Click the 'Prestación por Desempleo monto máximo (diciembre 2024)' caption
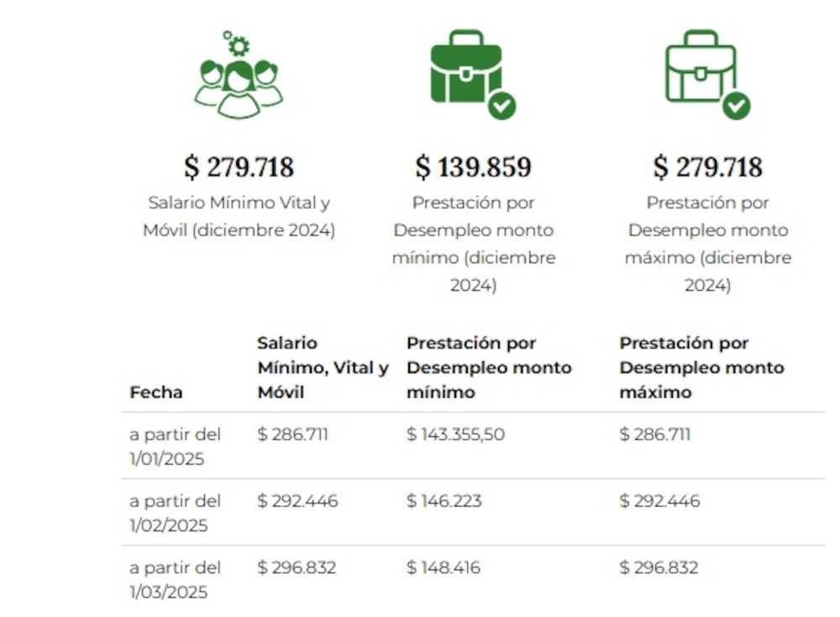840x617 pixels. pos(708,244)
